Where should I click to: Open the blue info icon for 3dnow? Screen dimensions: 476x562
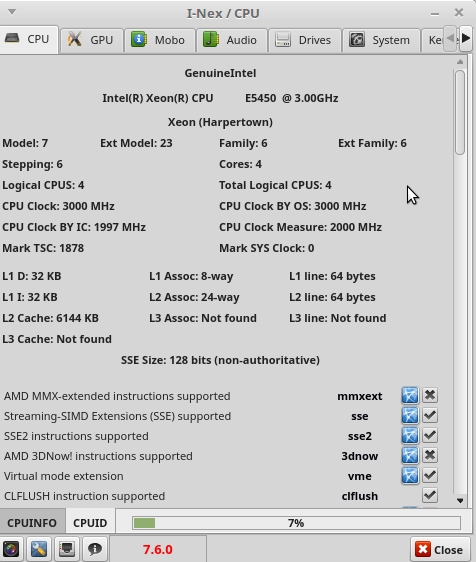tap(410, 456)
